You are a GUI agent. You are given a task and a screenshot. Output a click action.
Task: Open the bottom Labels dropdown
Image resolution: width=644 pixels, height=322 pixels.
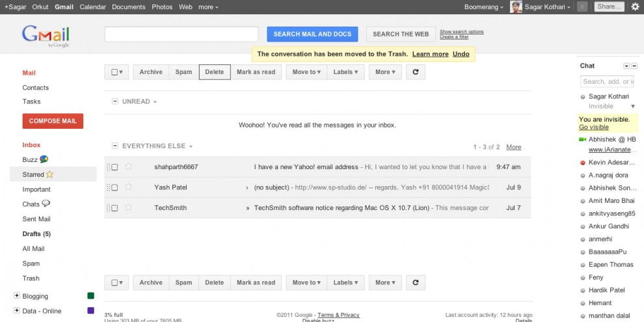click(x=346, y=282)
